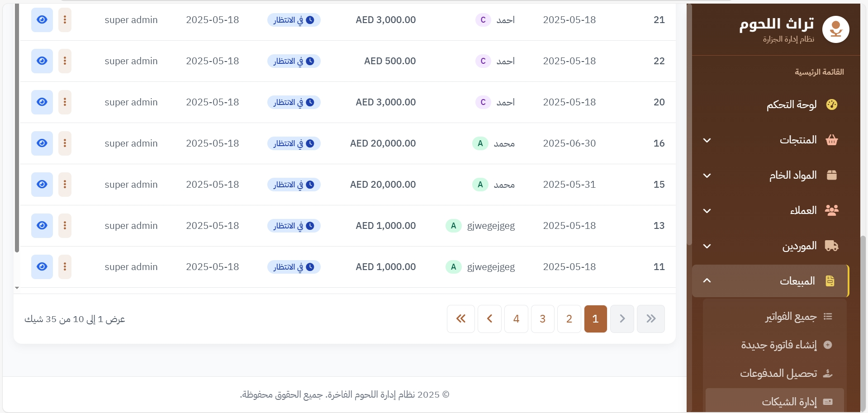Open تحصيل المدفوعات (Collect payments) submenu item

(778, 373)
